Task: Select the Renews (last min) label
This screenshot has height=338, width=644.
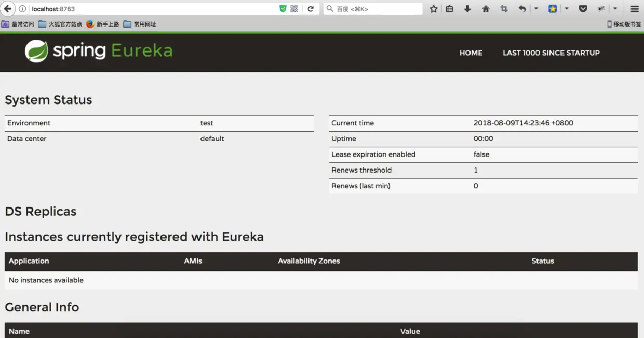Action: [361, 186]
